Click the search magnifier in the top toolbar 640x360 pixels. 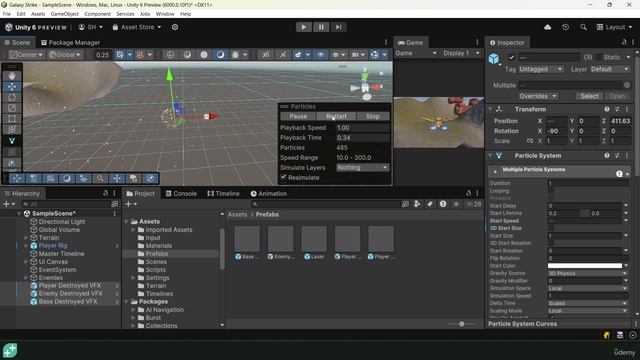coord(583,27)
